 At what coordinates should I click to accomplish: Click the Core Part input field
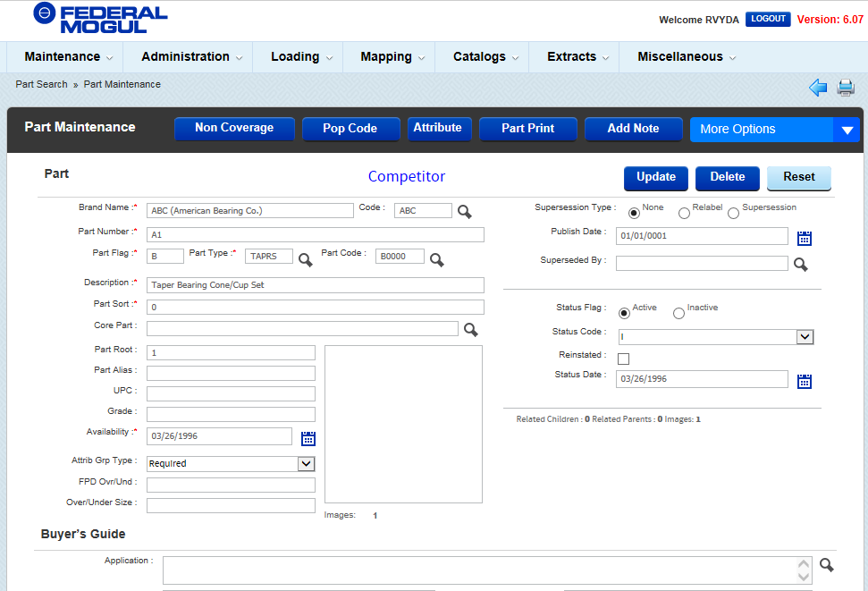point(302,328)
